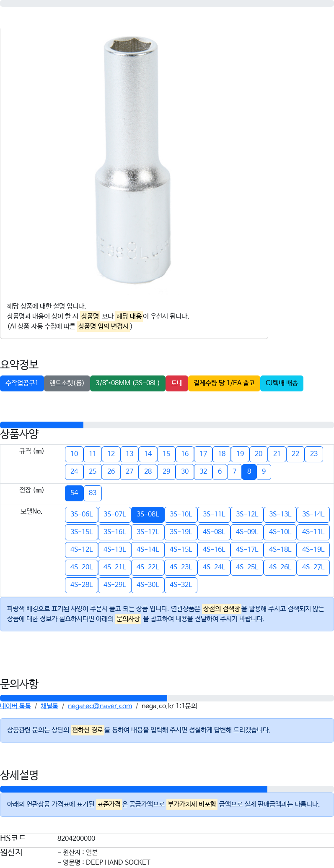The height and width of the screenshot is (868, 334).
Task: Select the highlighted size 8 option
Action: coord(249,472)
